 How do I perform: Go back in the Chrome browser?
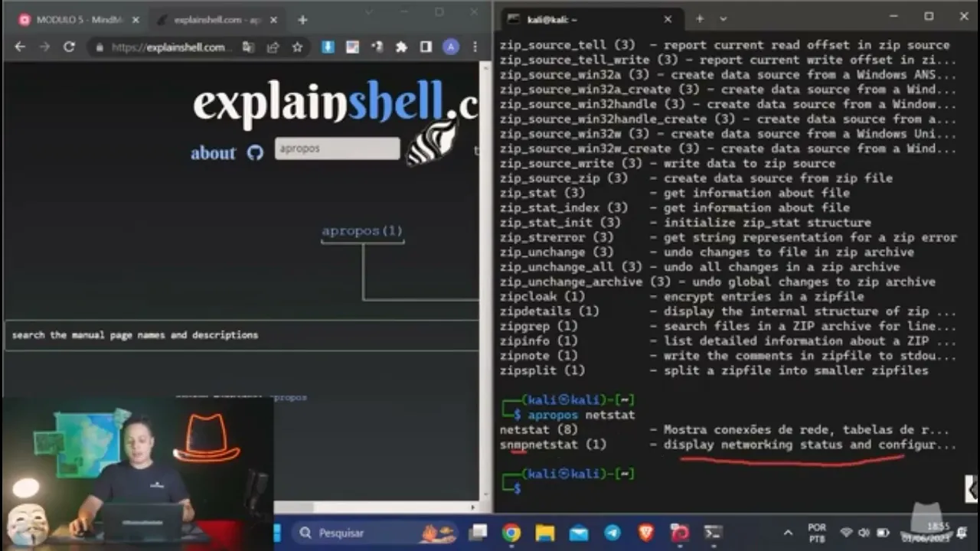[x=20, y=47]
